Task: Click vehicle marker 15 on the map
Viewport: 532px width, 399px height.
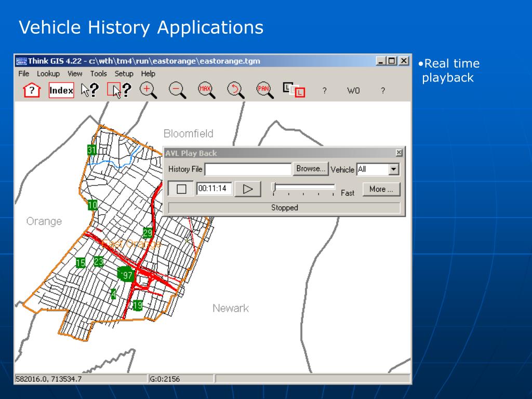Action: pos(81,262)
